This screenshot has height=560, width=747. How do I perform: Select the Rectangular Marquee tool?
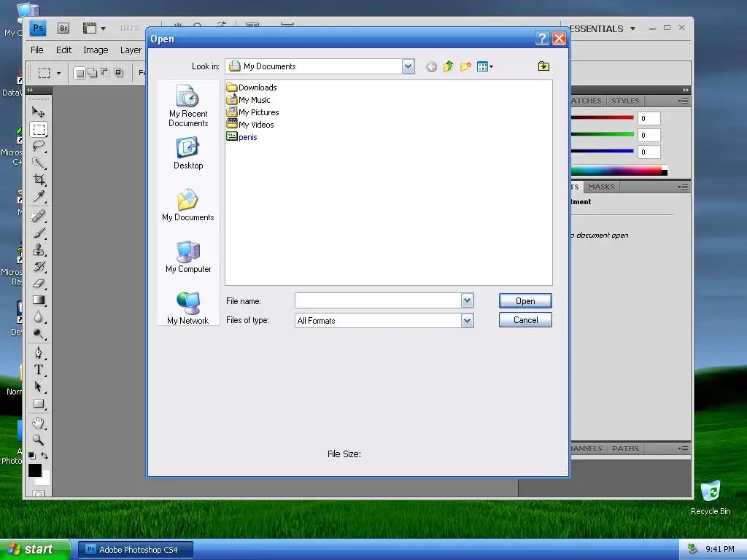tap(38, 130)
